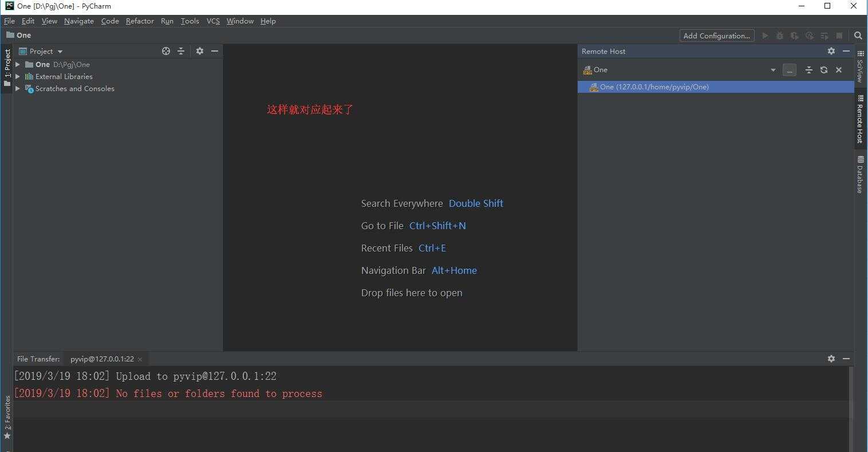868x452 pixels.
Task: Click the PyCharm title bar icon
Action: [x=9, y=6]
